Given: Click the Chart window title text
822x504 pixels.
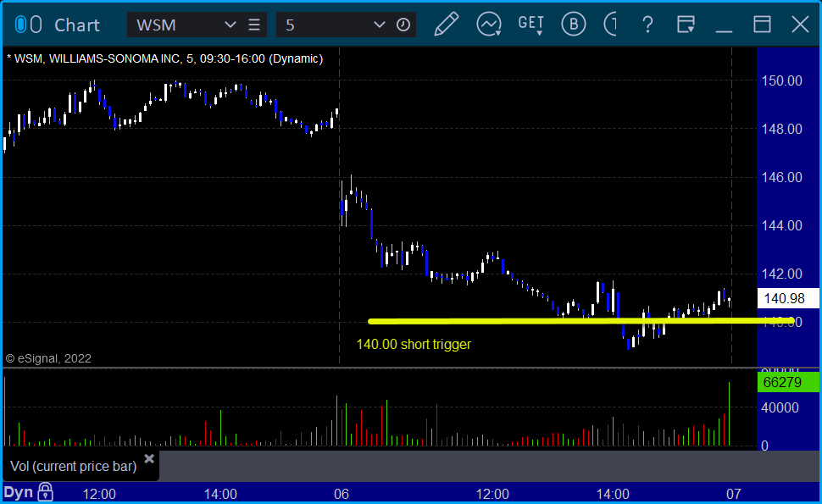Looking at the screenshot, I should [77, 25].
